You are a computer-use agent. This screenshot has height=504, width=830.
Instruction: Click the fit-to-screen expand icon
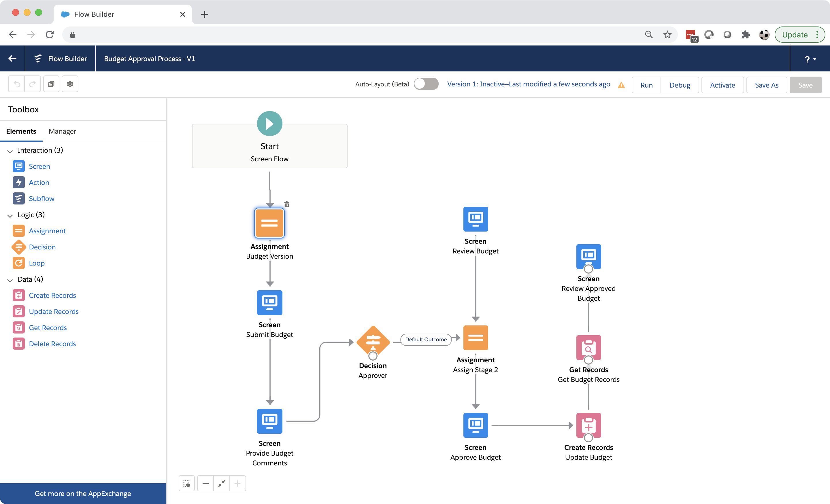point(222,484)
